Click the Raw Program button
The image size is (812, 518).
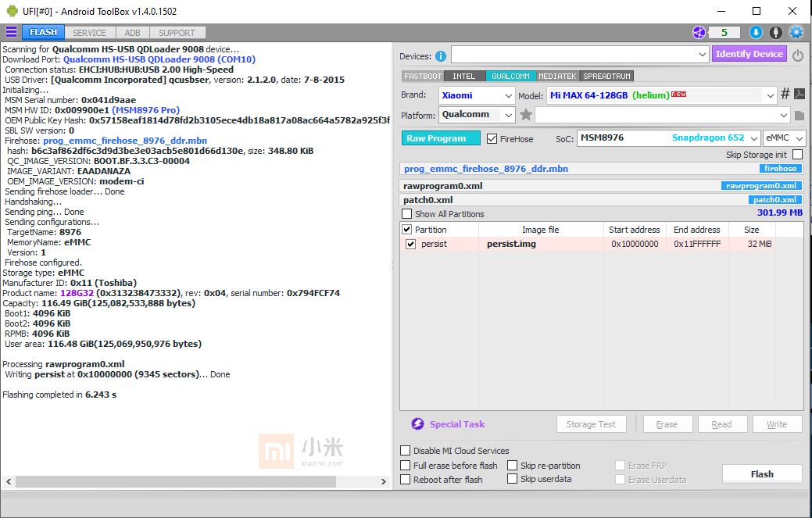441,138
